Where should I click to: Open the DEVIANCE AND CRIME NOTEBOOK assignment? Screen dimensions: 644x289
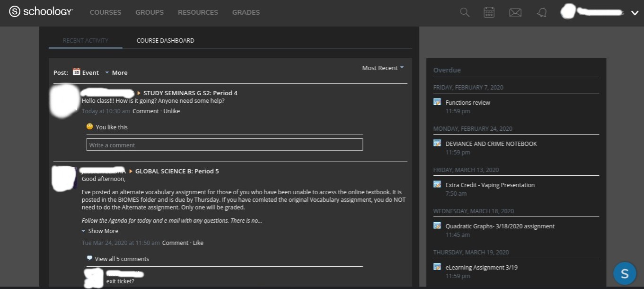pos(491,144)
